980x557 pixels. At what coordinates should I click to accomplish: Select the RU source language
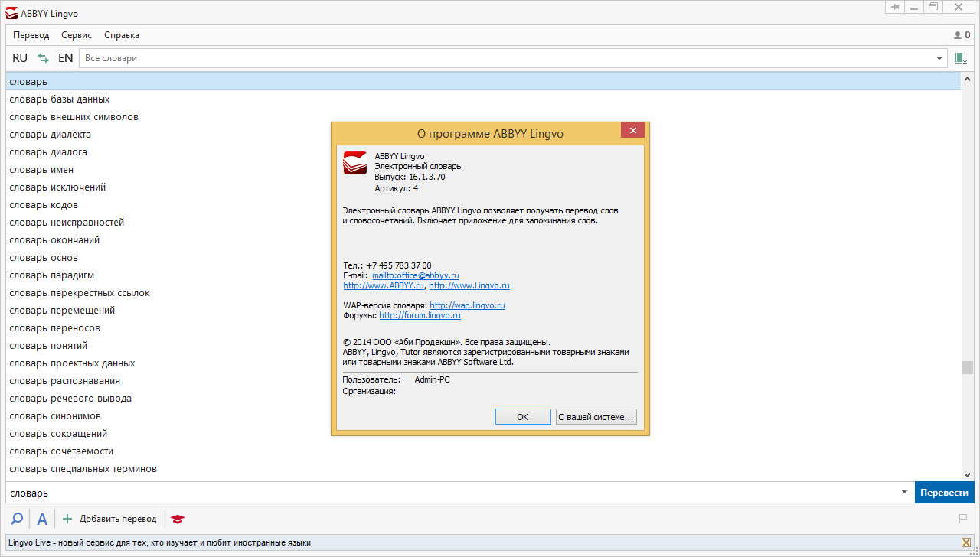point(20,58)
